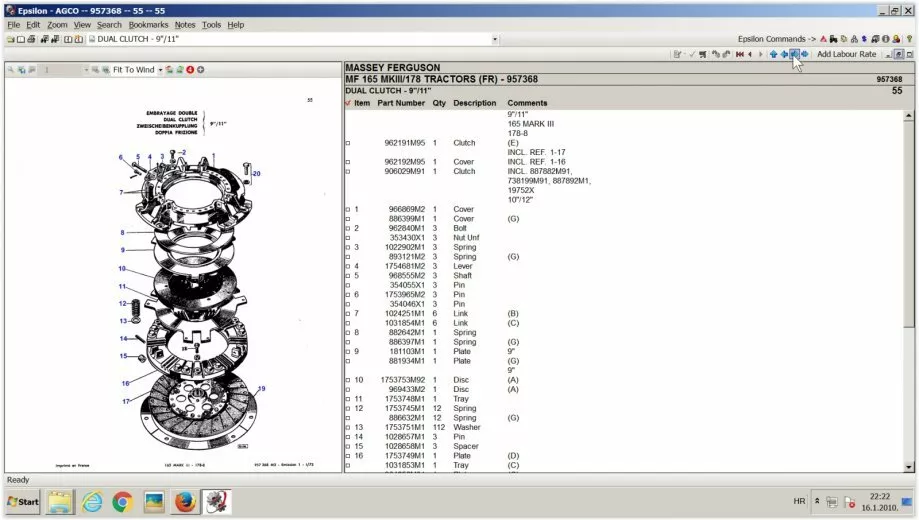Click the Windows Start button
The image size is (919, 520).
[x=22, y=502]
